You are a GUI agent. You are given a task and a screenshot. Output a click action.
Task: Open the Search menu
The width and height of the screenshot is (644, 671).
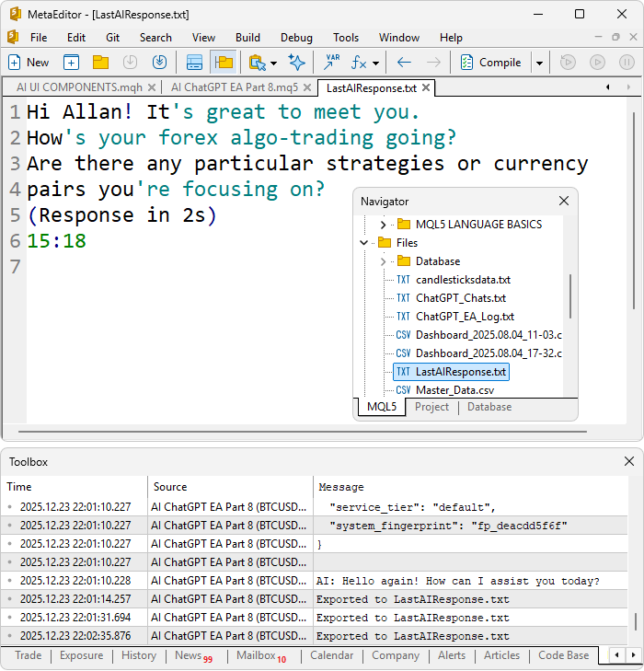pos(155,38)
